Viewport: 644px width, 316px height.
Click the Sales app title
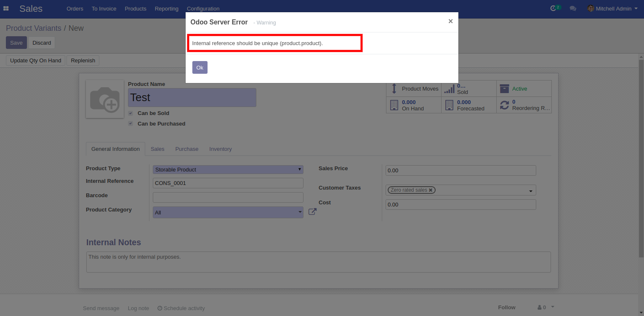[31, 8]
